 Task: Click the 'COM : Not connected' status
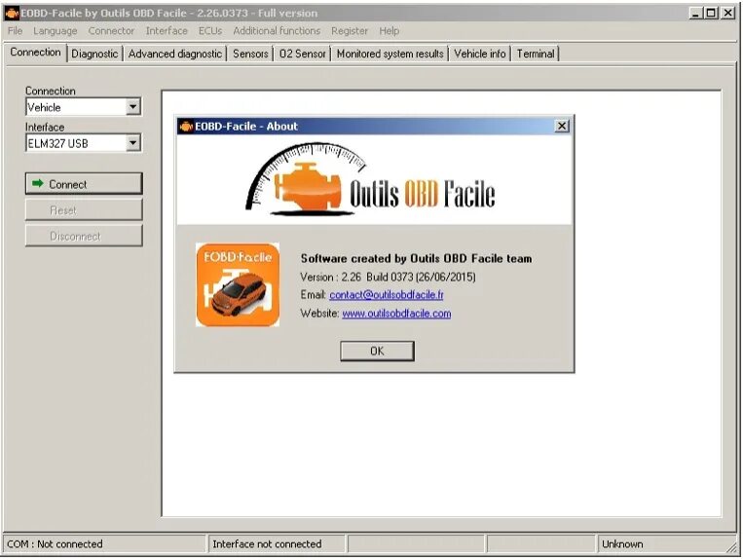55,543
